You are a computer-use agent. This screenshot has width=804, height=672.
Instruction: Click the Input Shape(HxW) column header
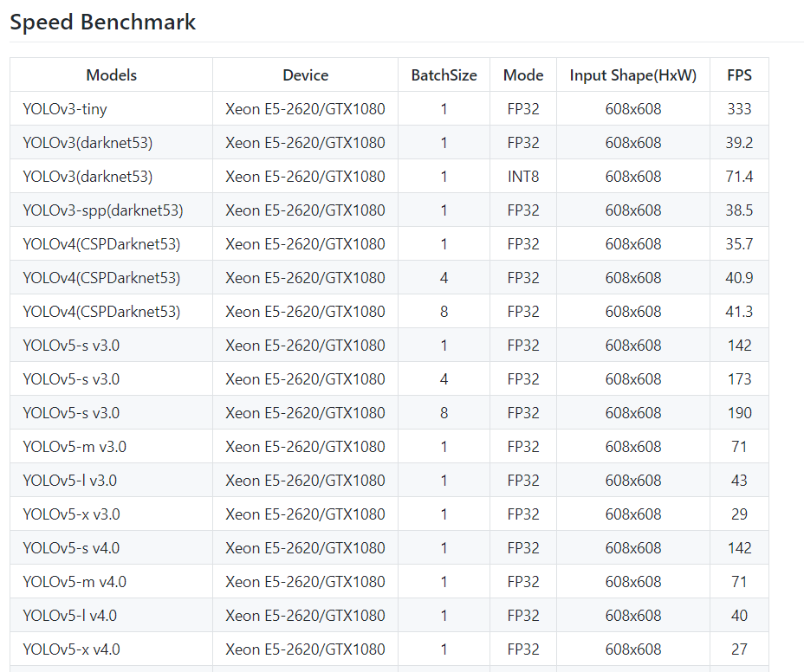(632, 75)
